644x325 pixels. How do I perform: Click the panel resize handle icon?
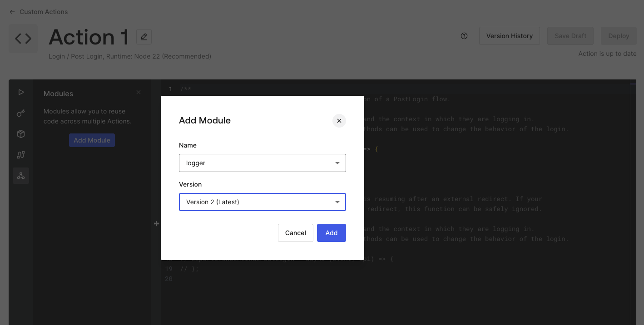[156, 224]
